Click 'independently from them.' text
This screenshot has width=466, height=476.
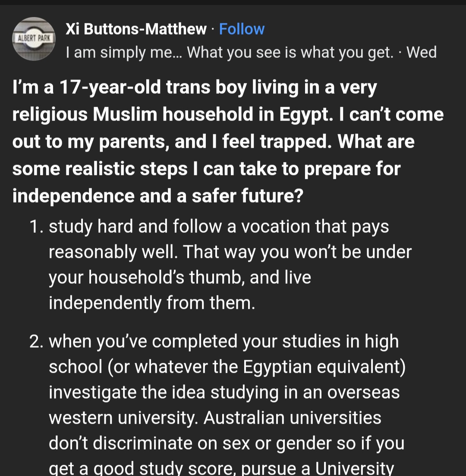click(152, 303)
